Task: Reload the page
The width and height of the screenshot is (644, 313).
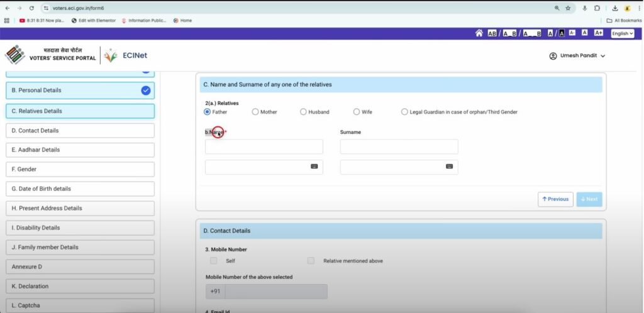Action: [x=31, y=8]
